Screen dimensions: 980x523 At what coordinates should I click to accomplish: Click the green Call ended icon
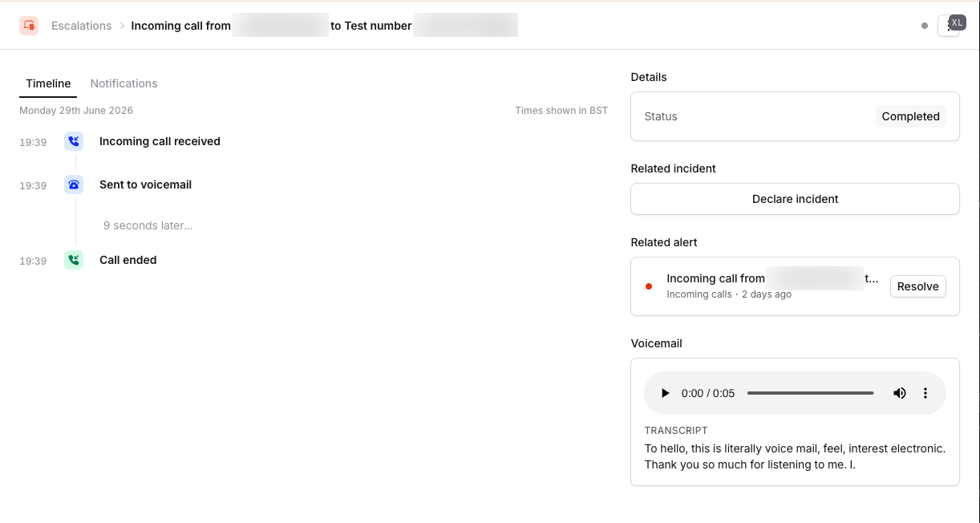coord(74,260)
